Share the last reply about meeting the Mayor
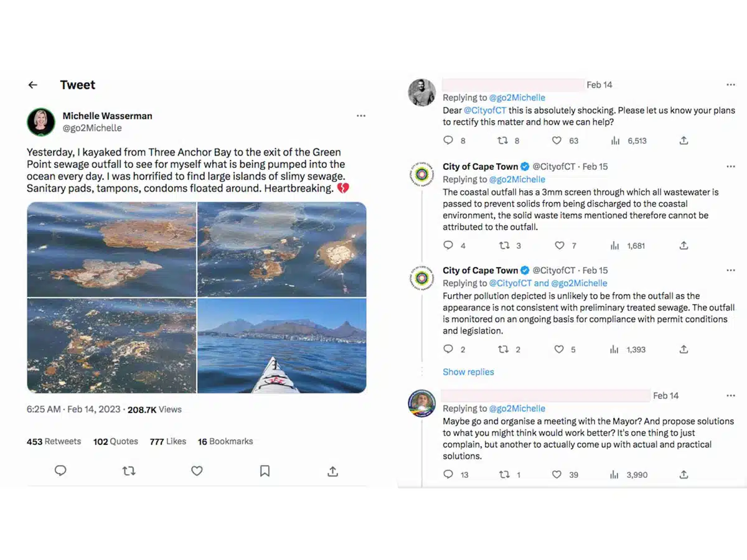Image resolution: width=747 pixels, height=560 pixels. pos(684,475)
